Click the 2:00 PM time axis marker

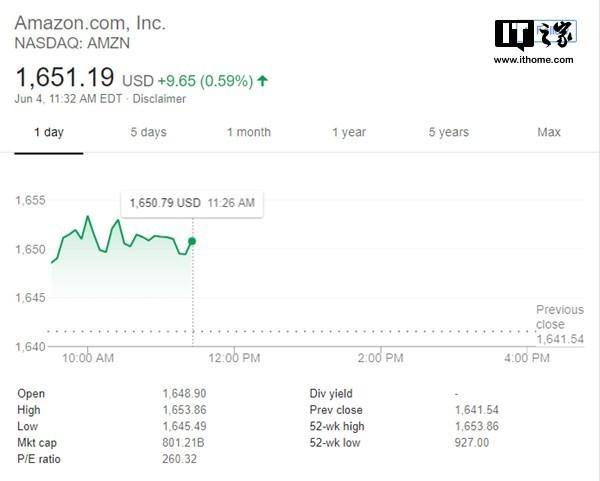381,358
